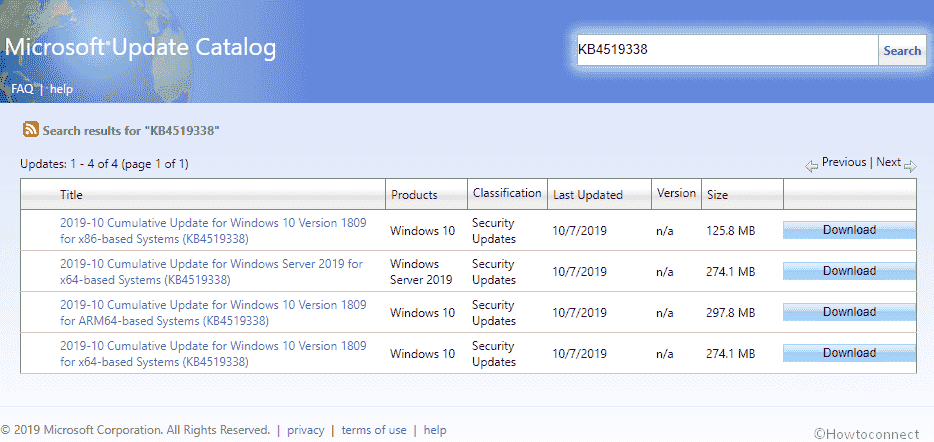Screen dimensions: 934x442
Task: Open the ARM64-based Systems update link
Action: click(x=213, y=313)
